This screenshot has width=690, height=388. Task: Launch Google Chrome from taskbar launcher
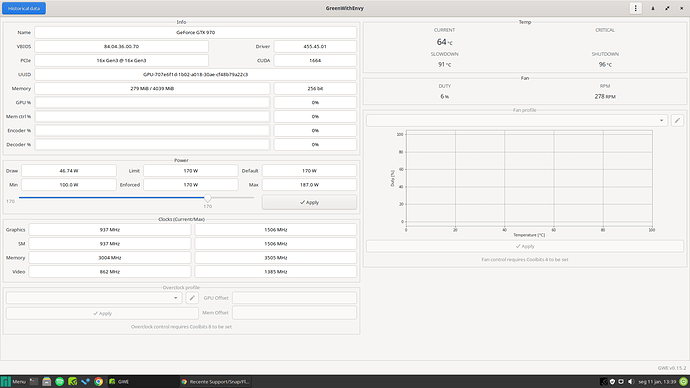tap(99, 381)
